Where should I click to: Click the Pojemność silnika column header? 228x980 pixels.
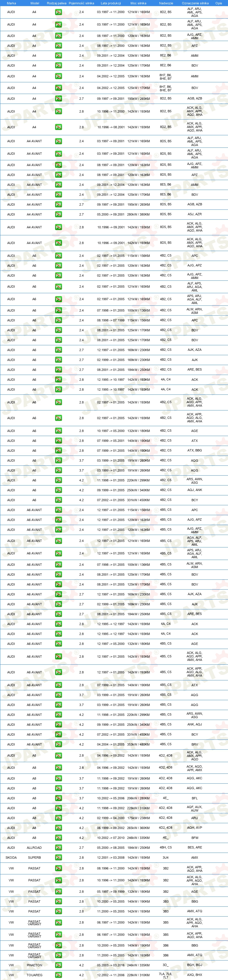coord(81,3)
